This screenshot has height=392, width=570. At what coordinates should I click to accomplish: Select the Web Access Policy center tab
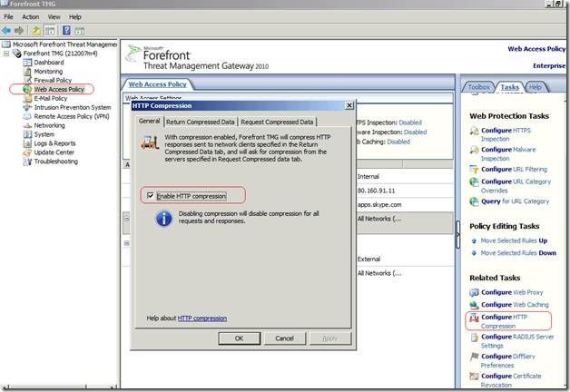(157, 84)
